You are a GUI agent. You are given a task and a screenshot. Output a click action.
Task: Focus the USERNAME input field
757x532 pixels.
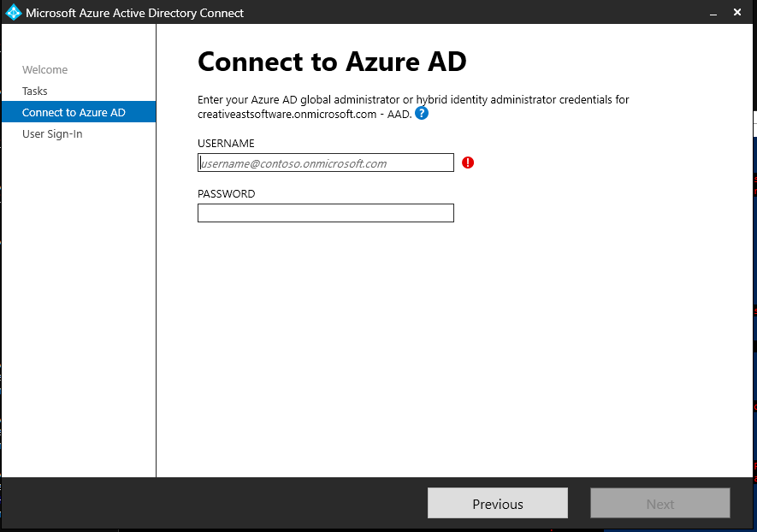[325, 163]
